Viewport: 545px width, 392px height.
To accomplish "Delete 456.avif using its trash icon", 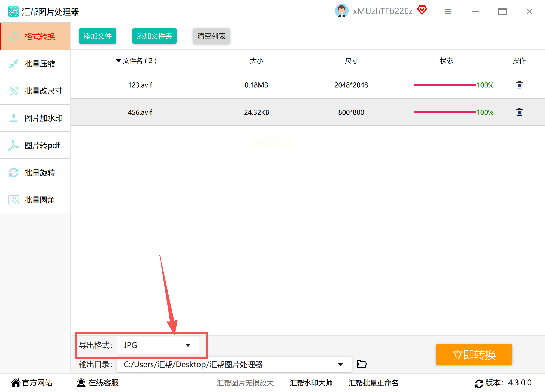I will click(x=519, y=112).
